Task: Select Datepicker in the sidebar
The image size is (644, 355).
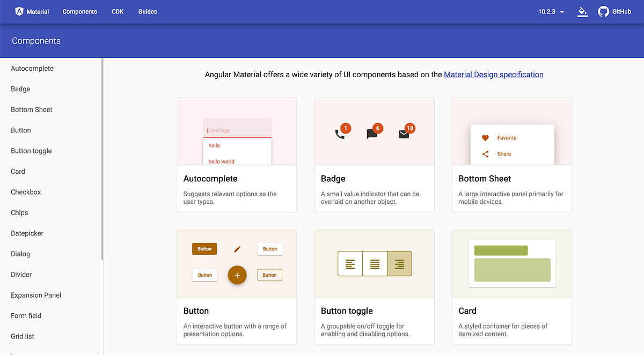Action: (27, 233)
